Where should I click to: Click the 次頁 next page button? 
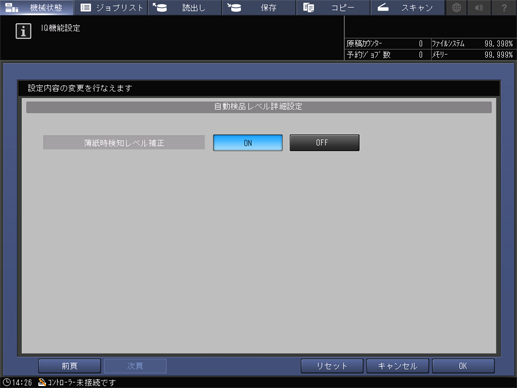[135, 366]
